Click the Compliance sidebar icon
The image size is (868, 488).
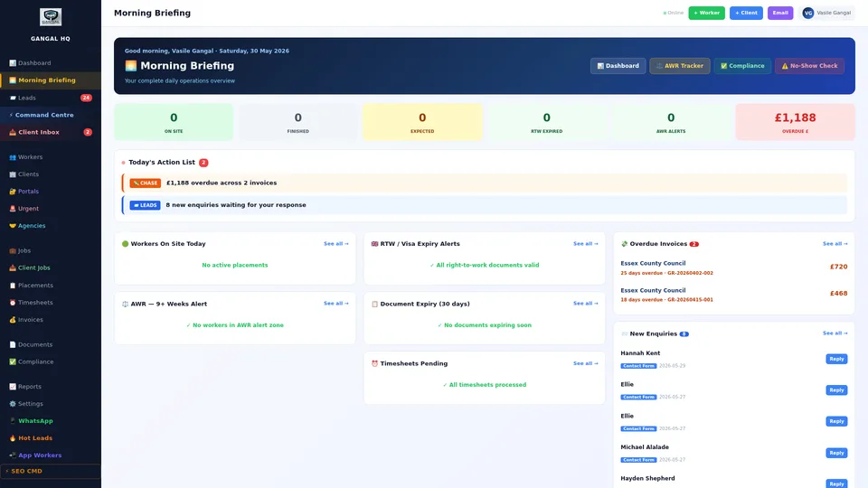tap(13, 361)
